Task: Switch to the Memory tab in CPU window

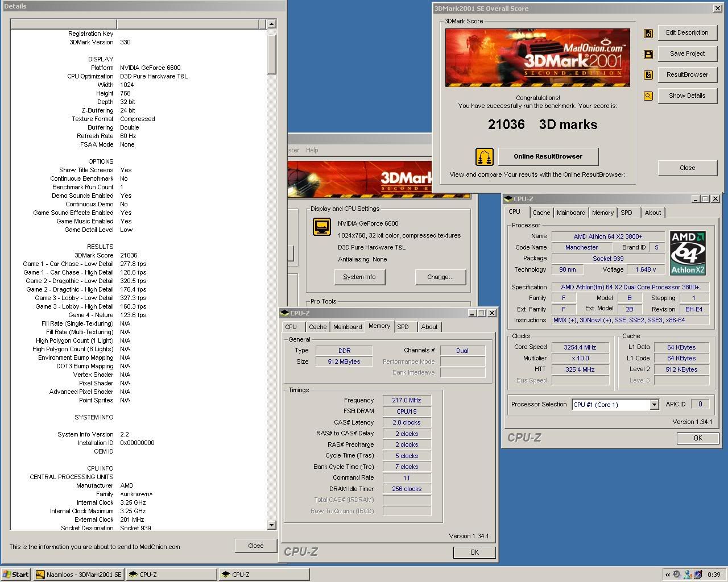Action: (602, 213)
